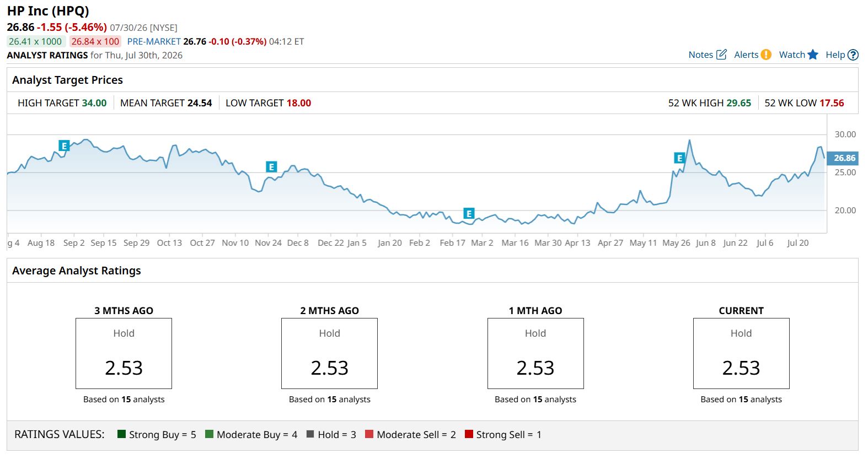
Task: Click the Average Analyst Ratings heading
Action: pos(77,271)
